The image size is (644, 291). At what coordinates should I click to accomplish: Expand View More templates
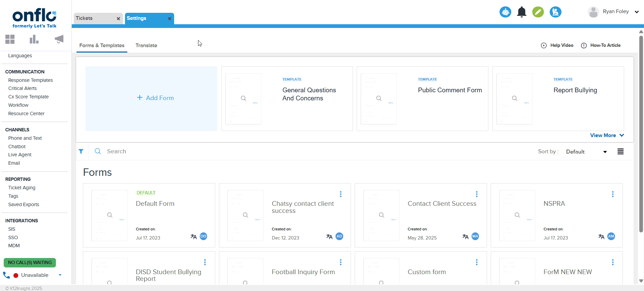pos(607,135)
